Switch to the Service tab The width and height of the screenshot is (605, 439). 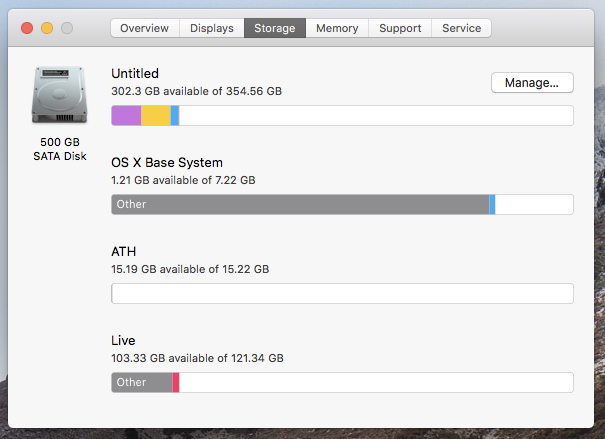(461, 28)
